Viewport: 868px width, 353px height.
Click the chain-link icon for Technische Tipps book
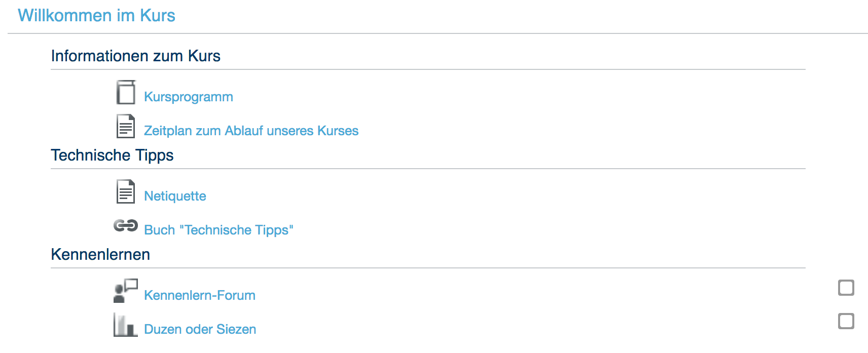point(126,225)
